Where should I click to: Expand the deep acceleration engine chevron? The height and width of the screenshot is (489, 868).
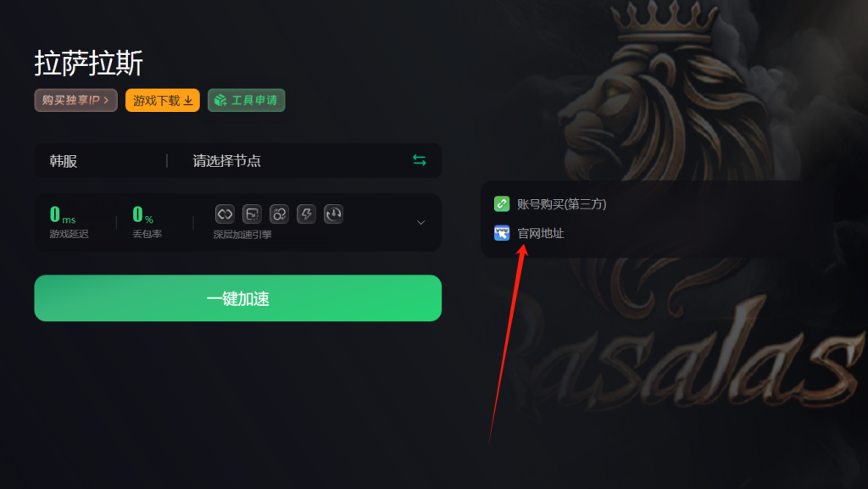pos(420,222)
